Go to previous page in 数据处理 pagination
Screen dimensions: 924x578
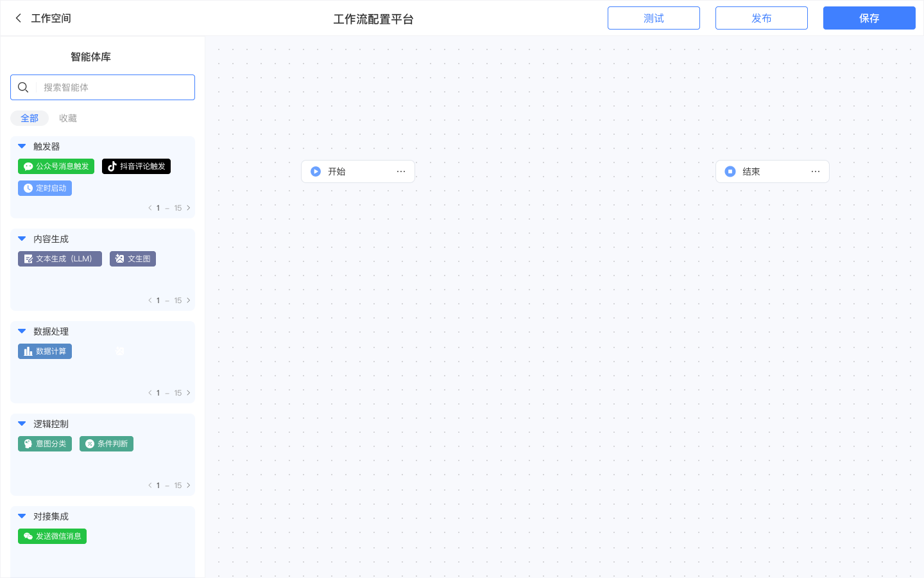point(150,393)
